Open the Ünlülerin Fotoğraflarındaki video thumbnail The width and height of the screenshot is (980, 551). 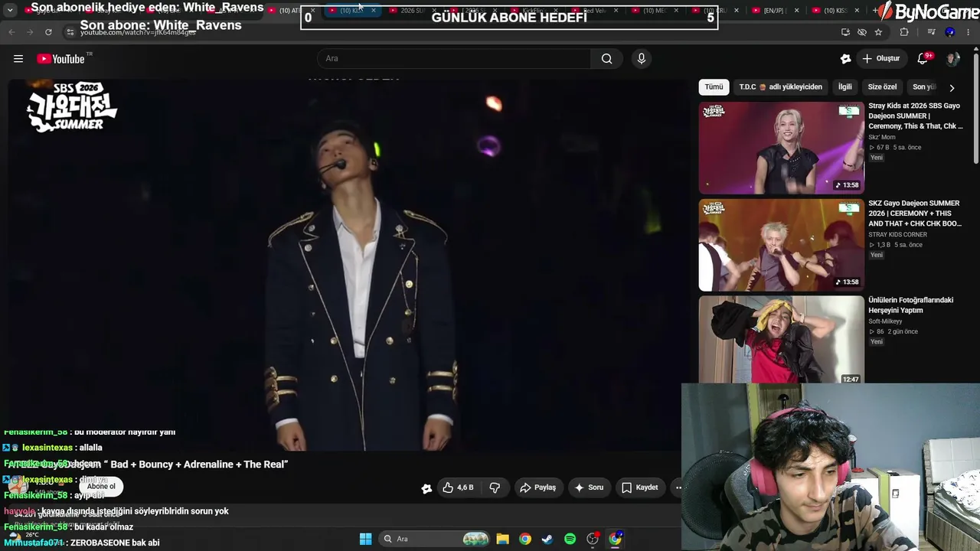click(x=781, y=340)
